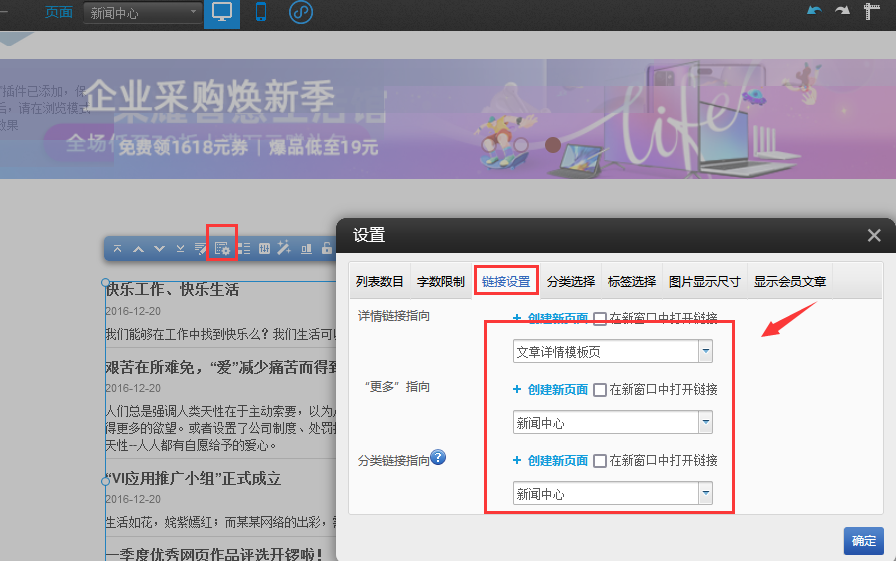This screenshot has width=896, height=561.
Task: Check 在新窗口中打开链接 under “更多”指向
Action: 600,390
